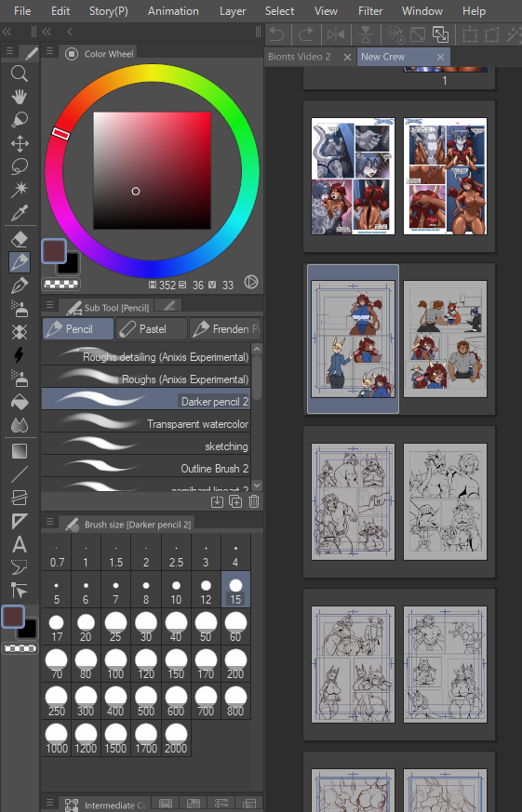
Task: Collapse the tool palette with double chevron
Action: 7,33
